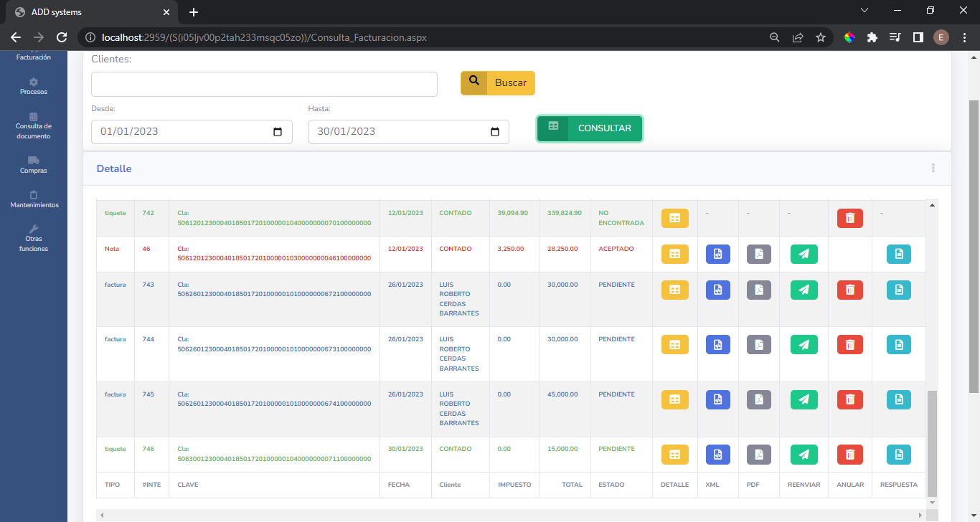
Task: Void factura 745 with trash icon
Action: pos(850,399)
